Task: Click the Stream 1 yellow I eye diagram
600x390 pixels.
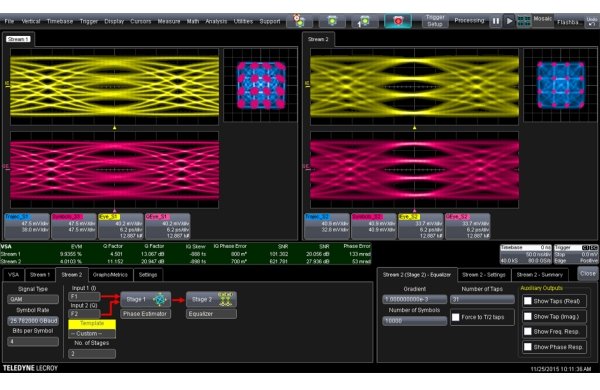Action: pos(114,86)
